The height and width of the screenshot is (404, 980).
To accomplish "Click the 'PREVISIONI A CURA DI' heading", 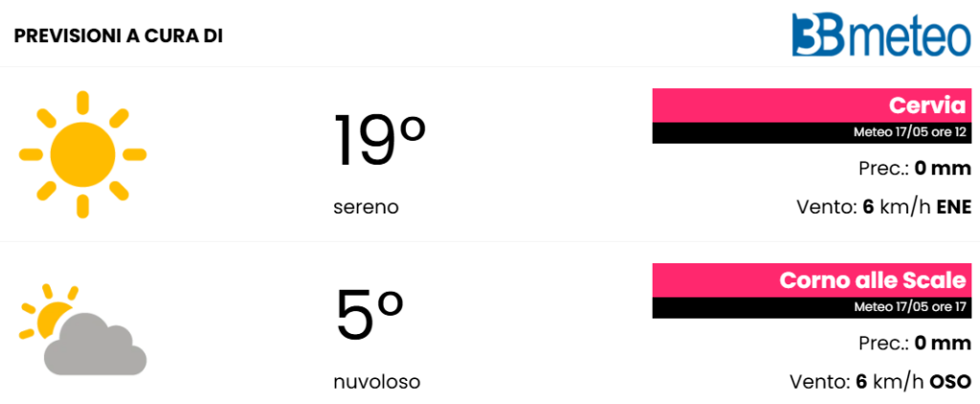I will [119, 36].
